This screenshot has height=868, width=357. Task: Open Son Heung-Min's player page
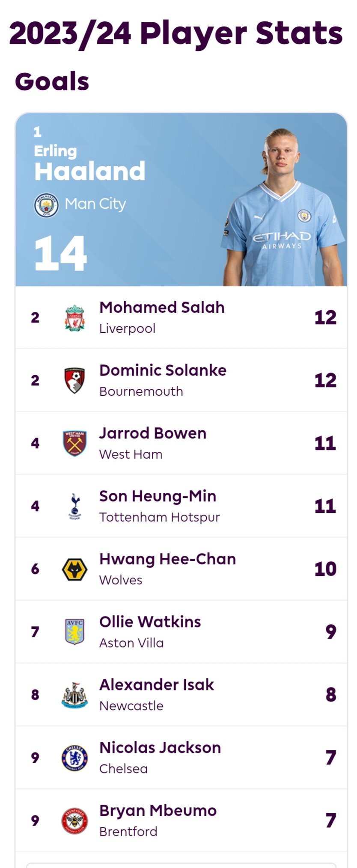[158, 496]
